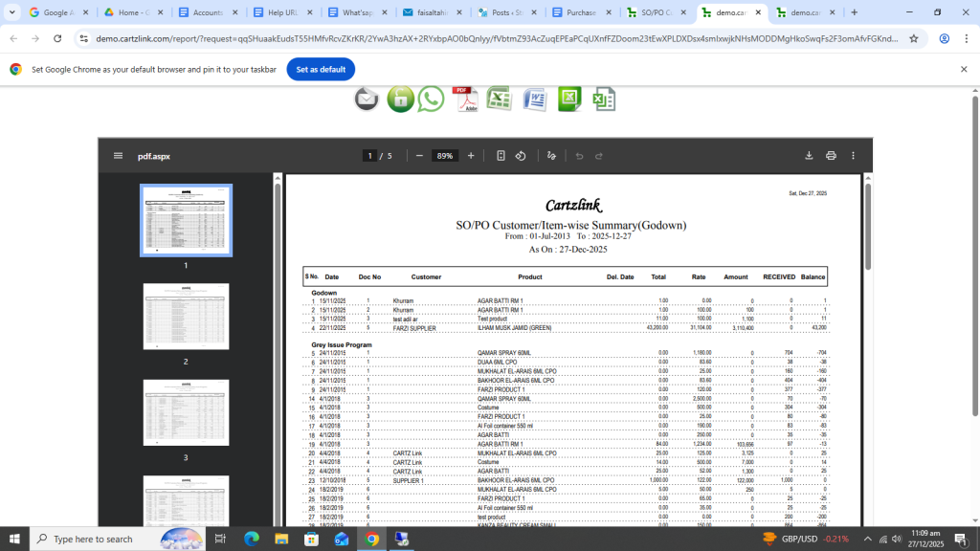
Task: Export report to Word document
Action: (533, 99)
